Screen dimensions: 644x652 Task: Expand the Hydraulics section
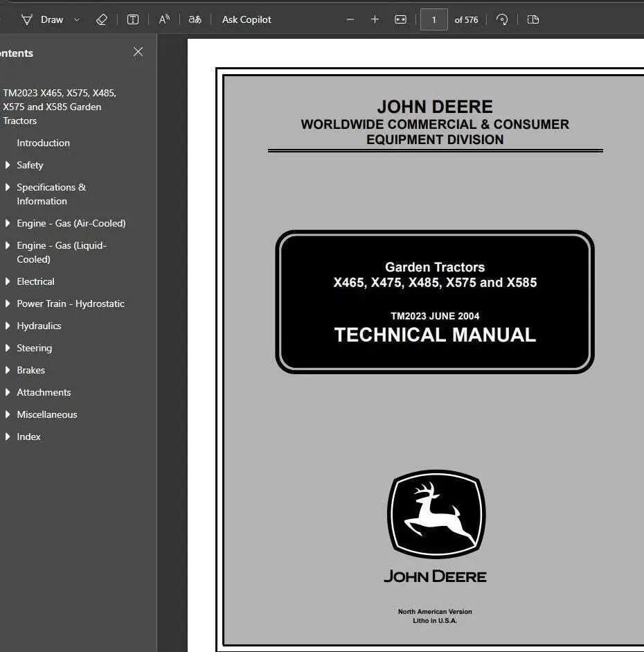click(x=8, y=326)
